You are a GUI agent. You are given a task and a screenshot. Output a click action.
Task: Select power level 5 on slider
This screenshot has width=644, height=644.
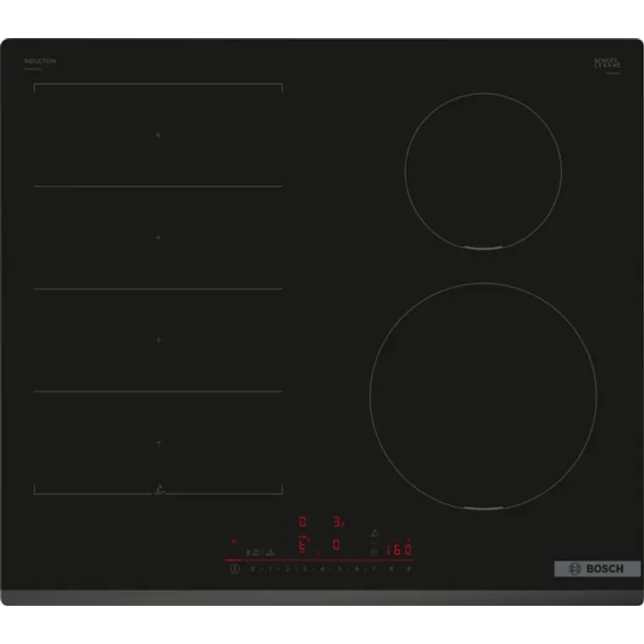339,569
